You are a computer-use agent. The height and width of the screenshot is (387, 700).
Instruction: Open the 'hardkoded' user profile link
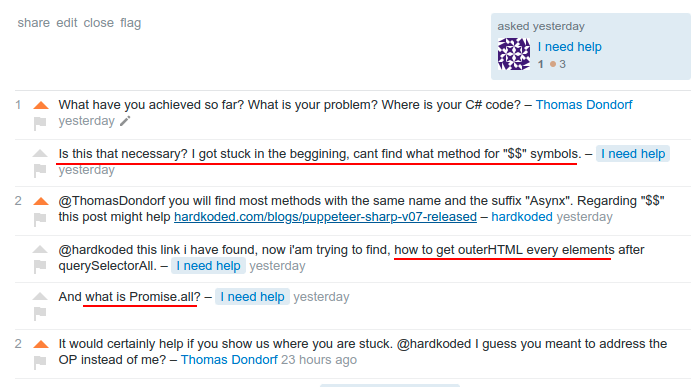522,217
